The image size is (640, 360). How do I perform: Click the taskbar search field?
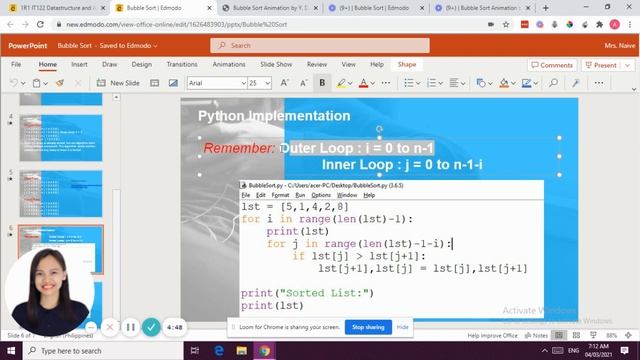pos(103,351)
